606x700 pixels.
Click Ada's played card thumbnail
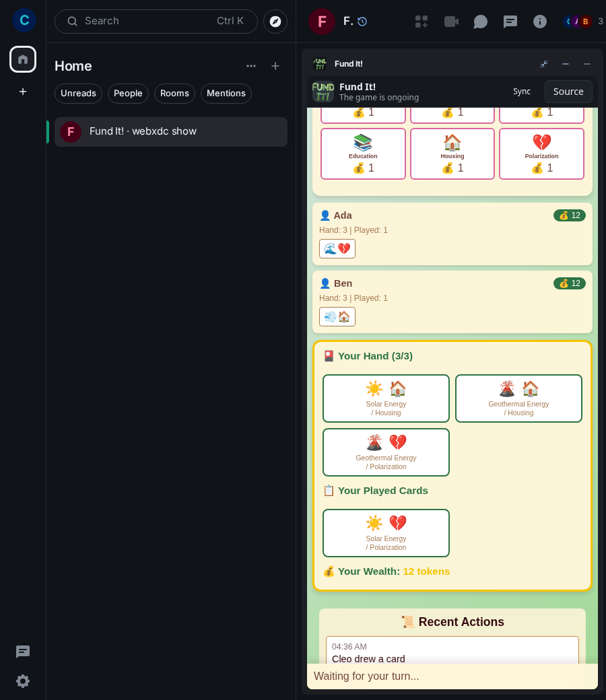coord(337,248)
